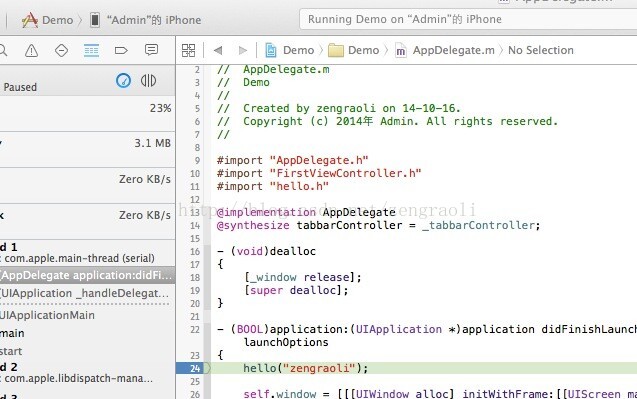Open the Demo project breadcrumb
637x399 pixels.
(289, 50)
